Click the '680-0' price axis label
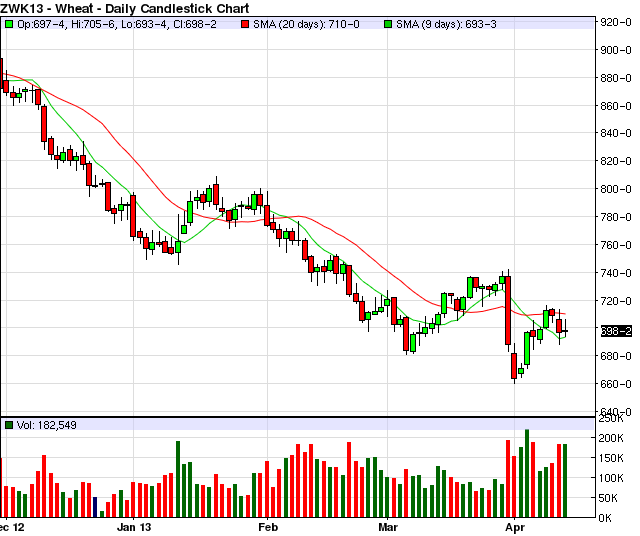Image resolution: width=640 pixels, height=536 pixels. pos(616,356)
